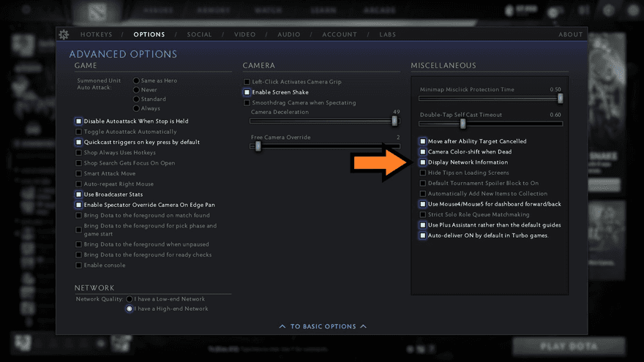644x362 pixels.
Task: Switch to the Hotkeys tab
Action: click(97, 34)
